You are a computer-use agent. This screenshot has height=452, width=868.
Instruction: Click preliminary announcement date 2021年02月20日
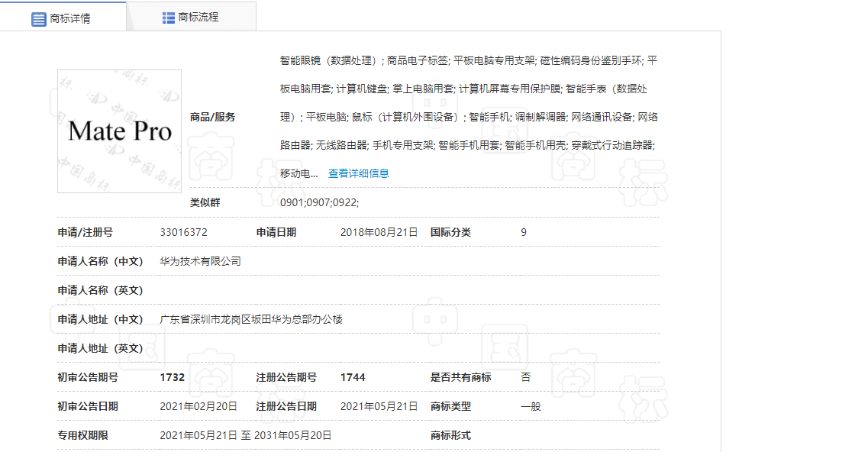(198, 406)
